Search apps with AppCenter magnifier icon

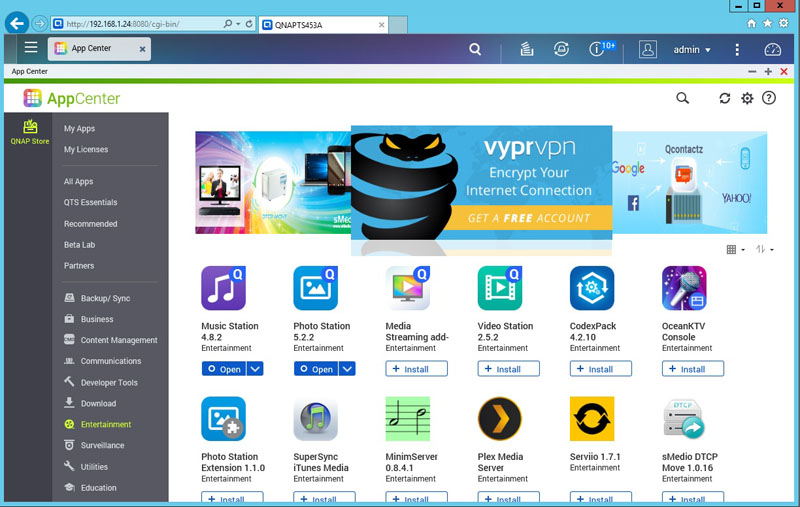click(x=682, y=98)
